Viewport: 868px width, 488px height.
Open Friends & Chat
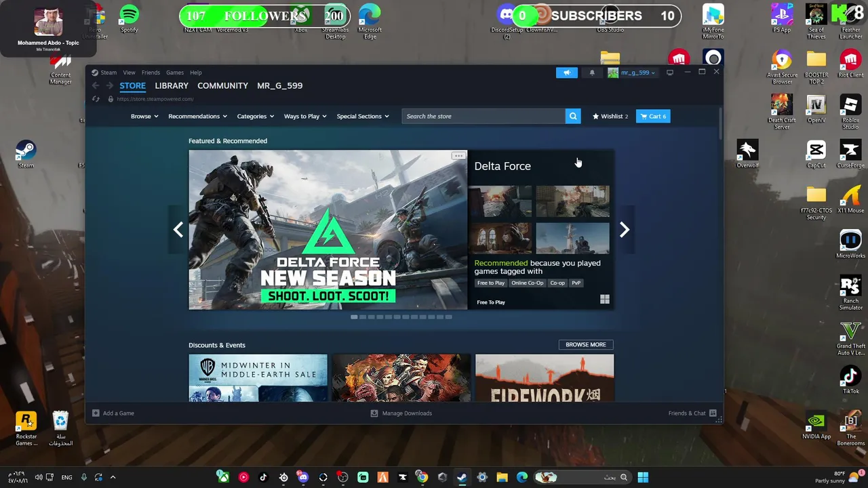tap(692, 413)
